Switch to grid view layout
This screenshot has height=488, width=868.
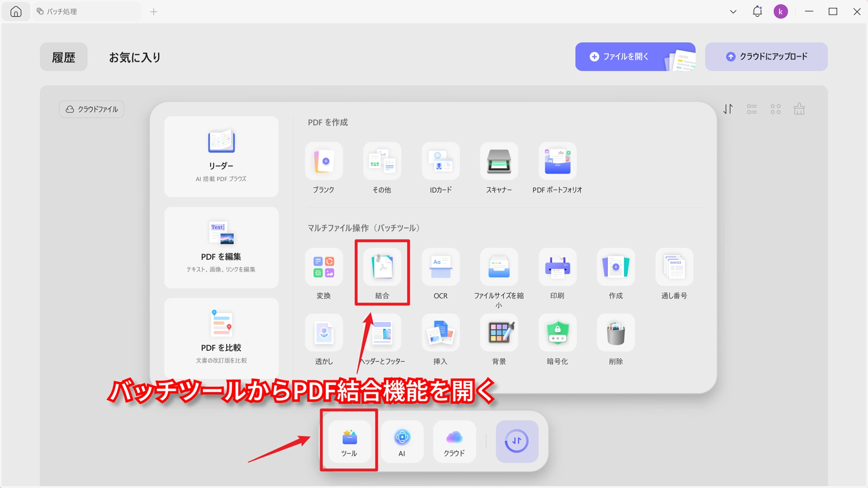pyautogui.click(x=776, y=109)
